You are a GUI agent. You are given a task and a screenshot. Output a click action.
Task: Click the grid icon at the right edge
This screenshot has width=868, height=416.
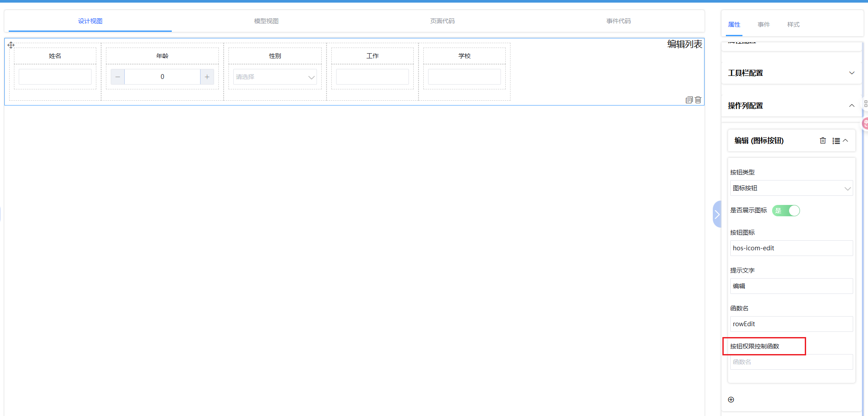[865, 104]
